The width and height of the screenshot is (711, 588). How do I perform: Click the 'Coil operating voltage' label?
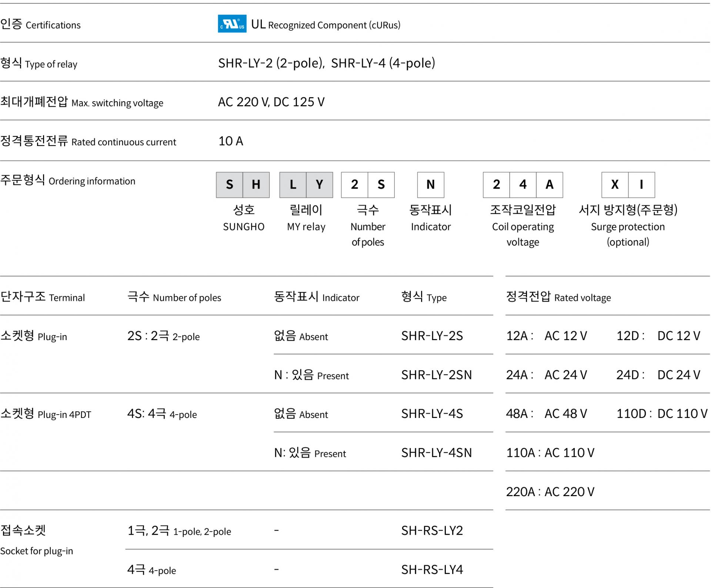pos(523,234)
